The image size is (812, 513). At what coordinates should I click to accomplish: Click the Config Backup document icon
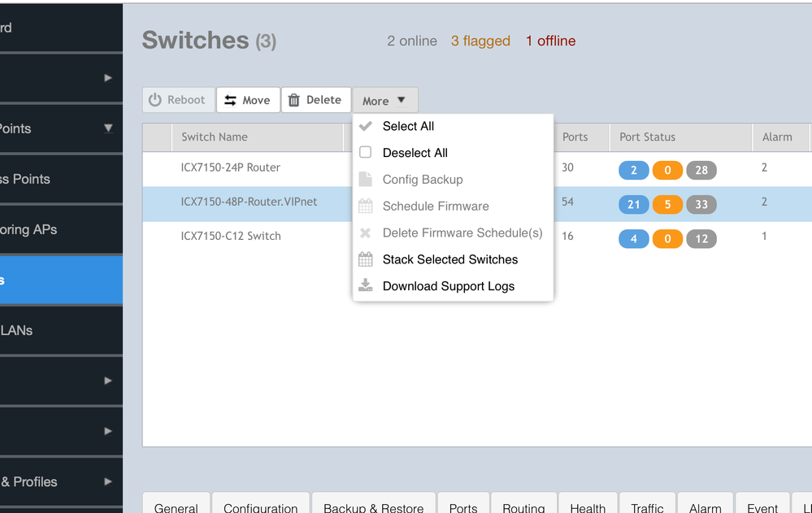point(366,180)
